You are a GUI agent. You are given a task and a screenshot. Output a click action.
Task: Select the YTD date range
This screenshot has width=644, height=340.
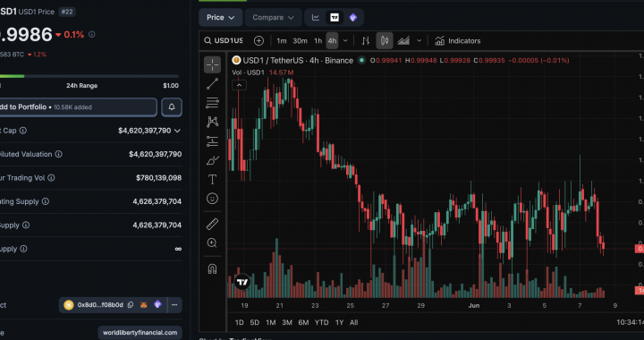pyautogui.click(x=322, y=322)
